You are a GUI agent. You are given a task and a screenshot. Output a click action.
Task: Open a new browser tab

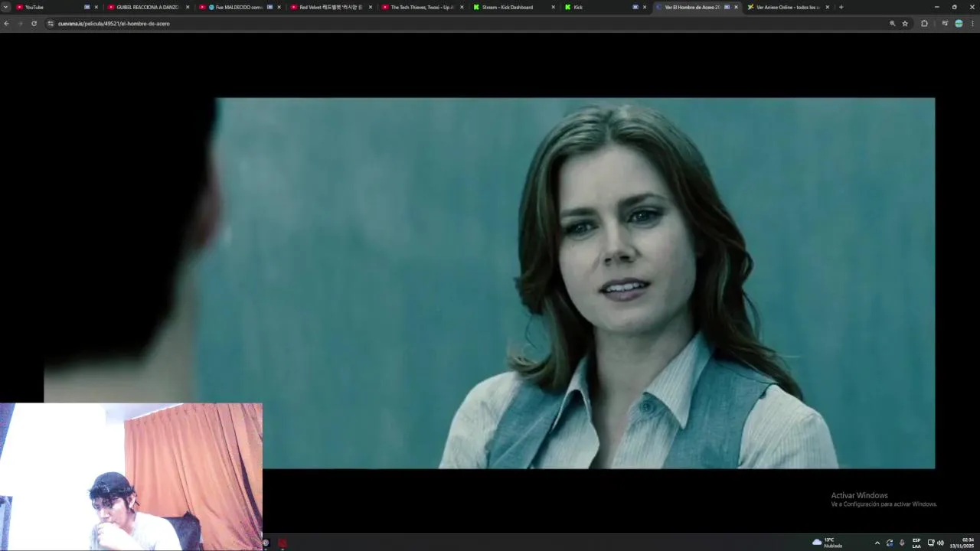pyautogui.click(x=841, y=7)
